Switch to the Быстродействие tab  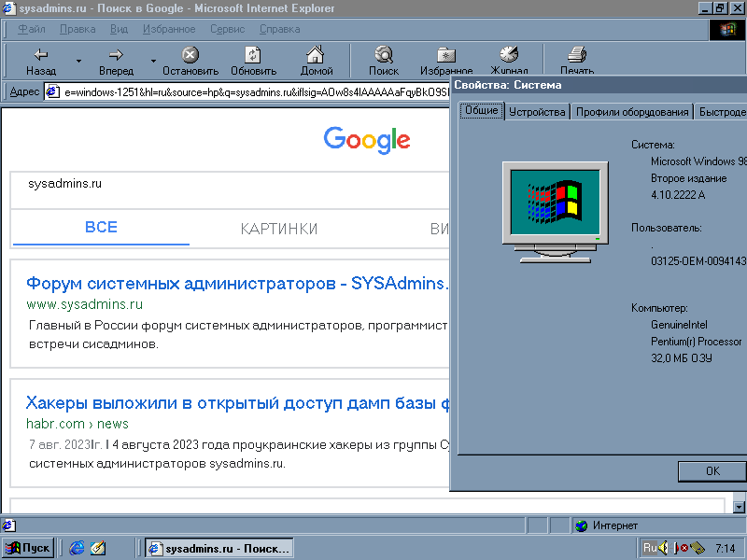(721, 112)
